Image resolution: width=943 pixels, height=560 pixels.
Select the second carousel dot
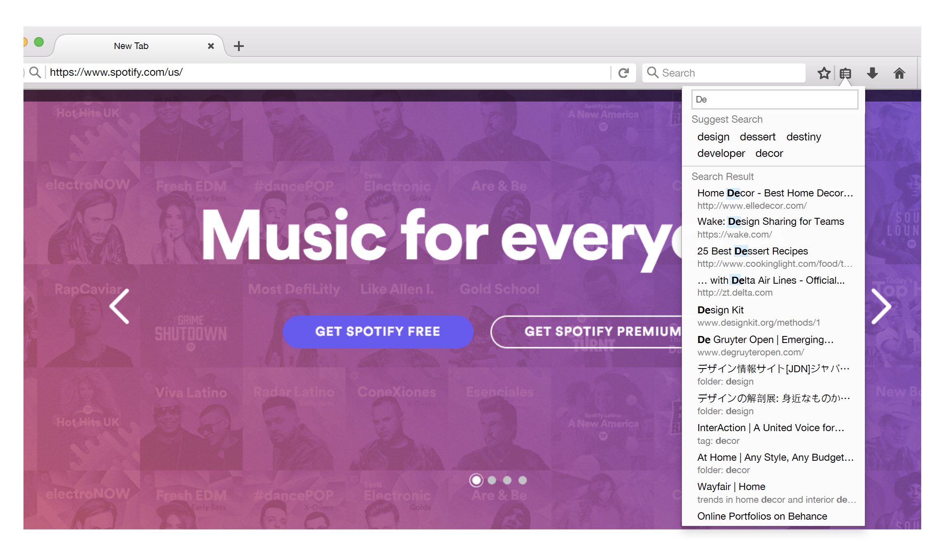[492, 480]
